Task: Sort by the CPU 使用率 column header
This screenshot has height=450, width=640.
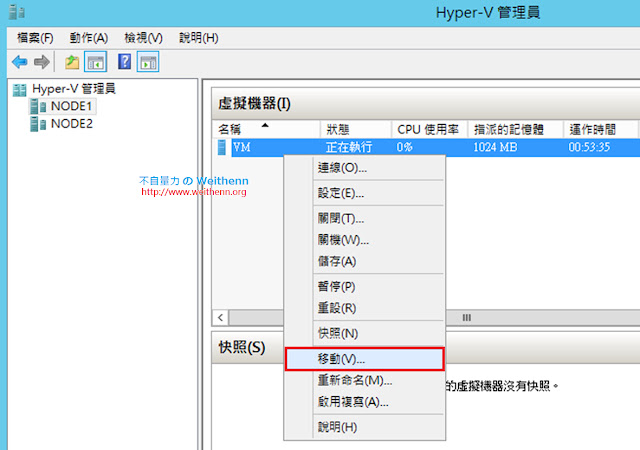Action: coord(429,129)
